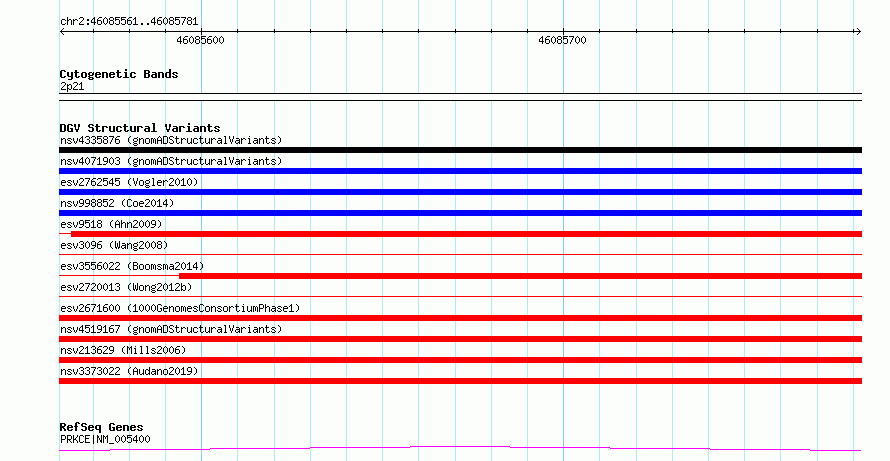Click the 2p21 cytogenetic band line
Screen dimensions: 890x461
[x=460, y=97]
